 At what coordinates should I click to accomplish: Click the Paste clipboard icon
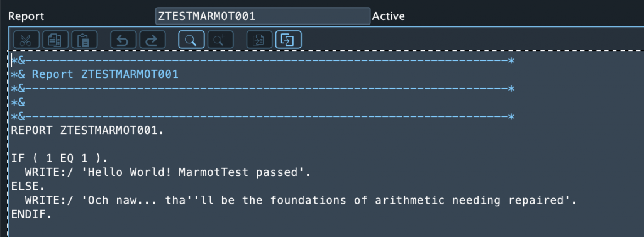tap(85, 40)
